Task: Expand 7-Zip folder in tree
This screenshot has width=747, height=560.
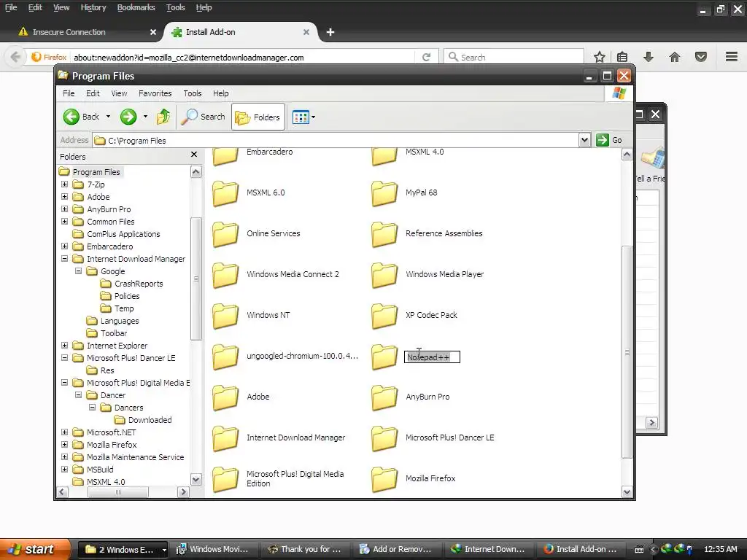Action: click(x=65, y=184)
